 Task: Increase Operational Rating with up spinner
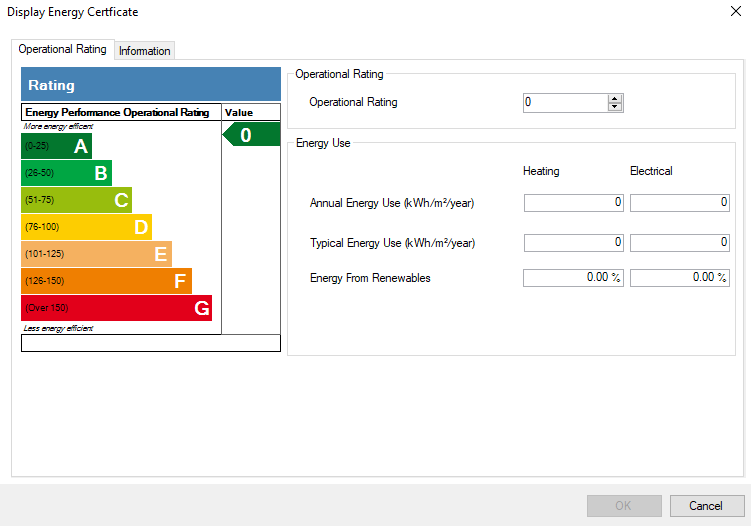pos(615,98)
